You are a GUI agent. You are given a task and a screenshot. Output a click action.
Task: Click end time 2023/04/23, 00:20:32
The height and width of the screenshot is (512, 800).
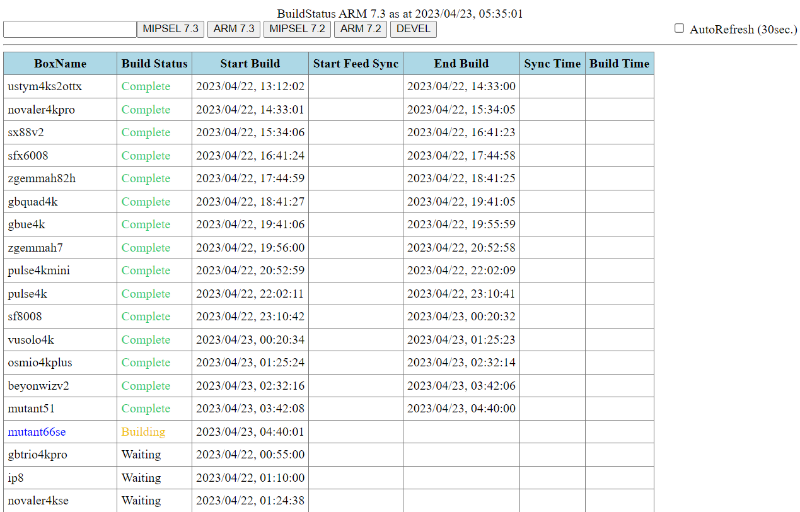click(x=461, y=316)
